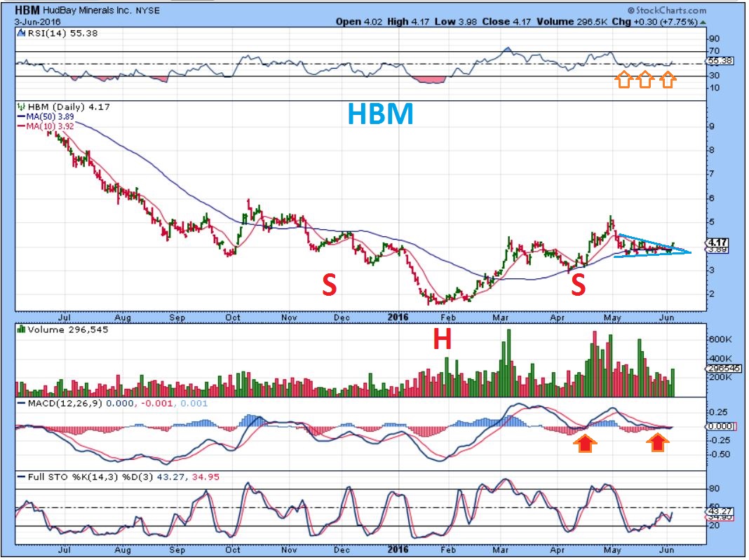Click the 34.95 stochastic %D value in legend
Viewport: 749px width, 560px height.
205,477
